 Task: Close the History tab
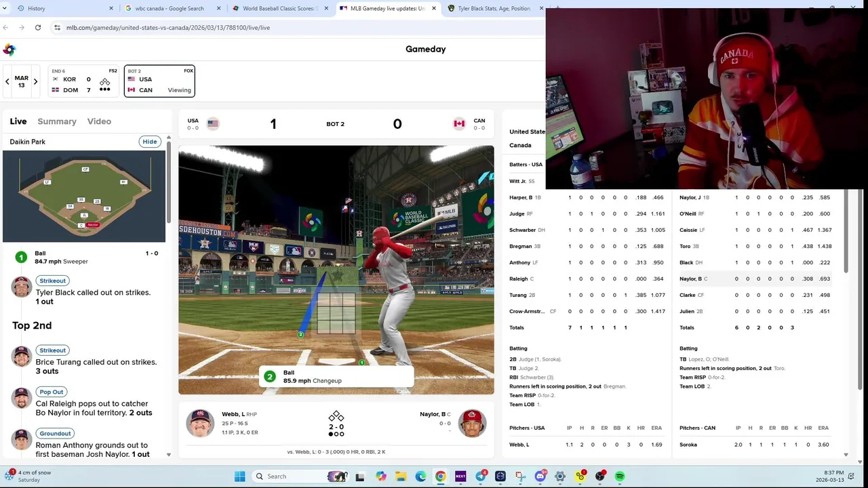coord(111,8)
